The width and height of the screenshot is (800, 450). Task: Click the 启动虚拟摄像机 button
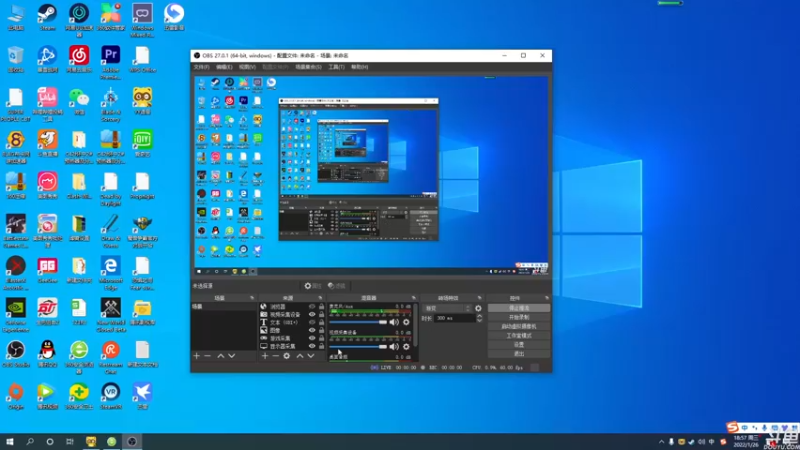click(519, 327)
